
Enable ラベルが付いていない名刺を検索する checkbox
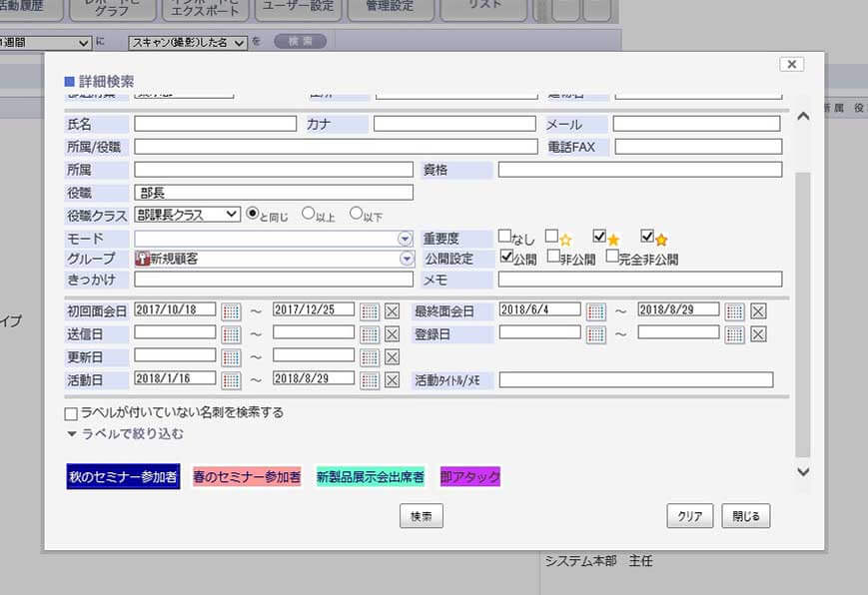(x=71, y=414)
